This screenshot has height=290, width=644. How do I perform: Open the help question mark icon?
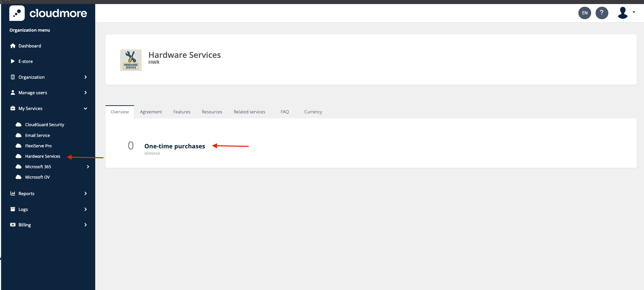(602, 13)
